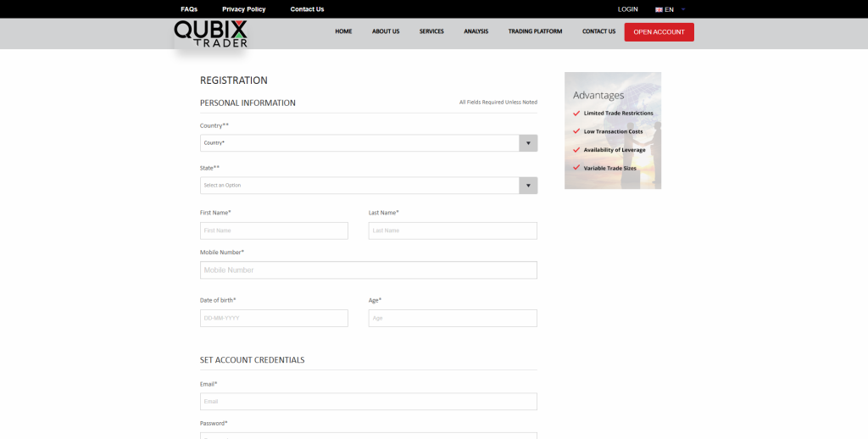Image resolution: width=868 pixels, height=439 pixels.
Task: Focus the Last Name input field
Action: tap(453, 231)
